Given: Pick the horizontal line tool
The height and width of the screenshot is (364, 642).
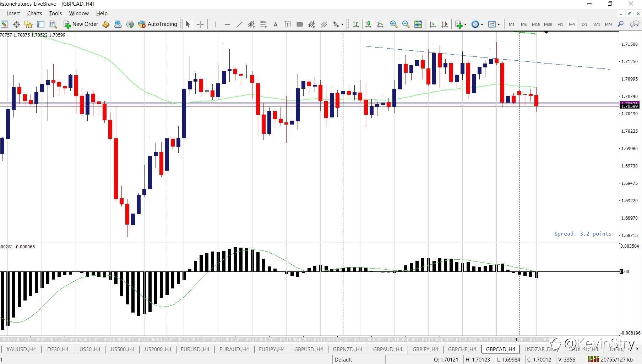Looking at the screenshot, I should (227, 24).
